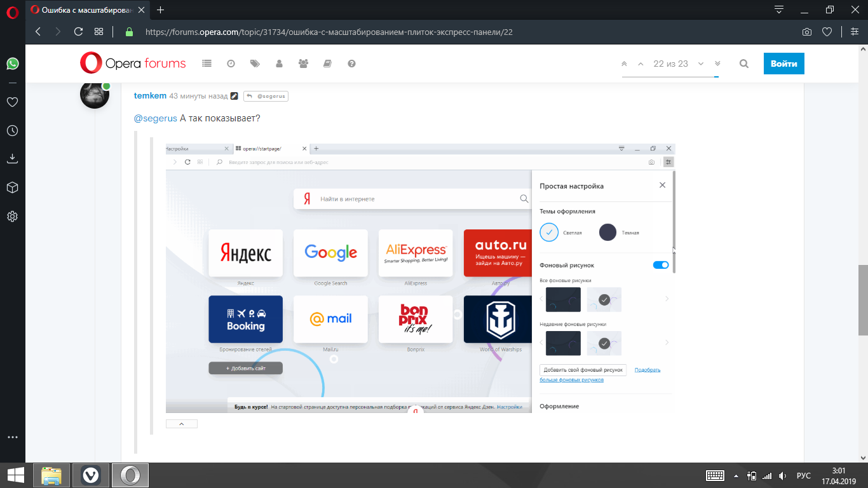Screen dimensions: 868x488
Task: Open the embedded screenshot image in the post
Action: (420, 278)
